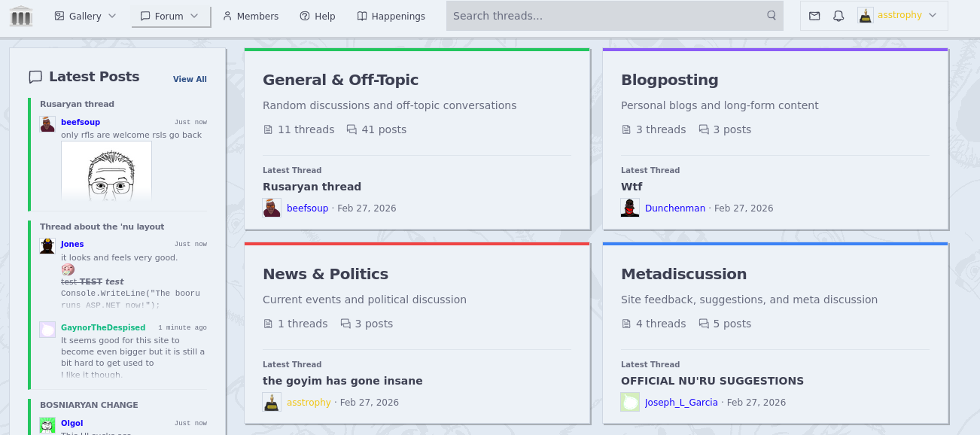980x435 pixels.
Task: Open notifications bell icon
Action: [x=838, y=16]
